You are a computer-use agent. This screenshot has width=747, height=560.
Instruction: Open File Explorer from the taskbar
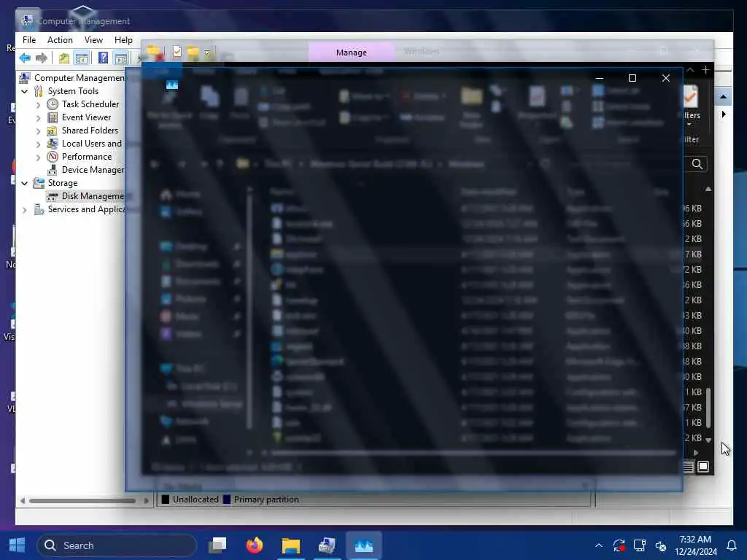290,545
